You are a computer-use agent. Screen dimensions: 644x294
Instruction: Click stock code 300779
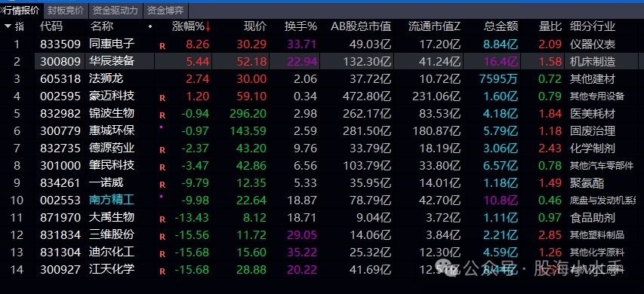click(x=60, y=131)
